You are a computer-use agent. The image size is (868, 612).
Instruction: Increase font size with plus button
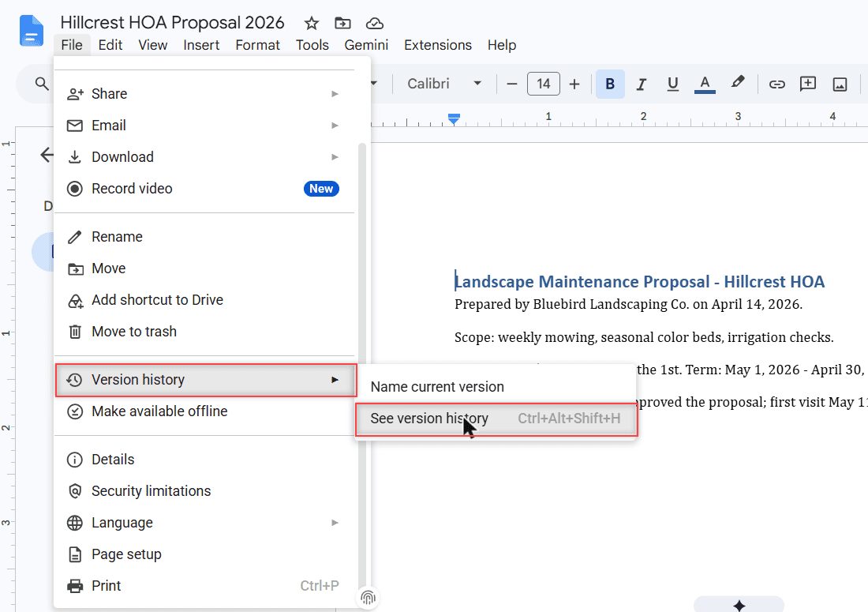coord(574,84)
